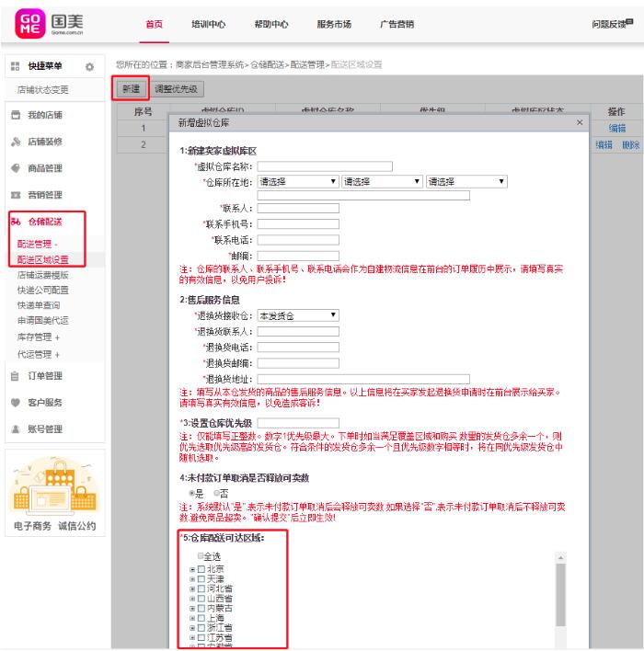644x651 pixels.
Task: Open the 培训中心 menu tab
Action: point(207,25)
